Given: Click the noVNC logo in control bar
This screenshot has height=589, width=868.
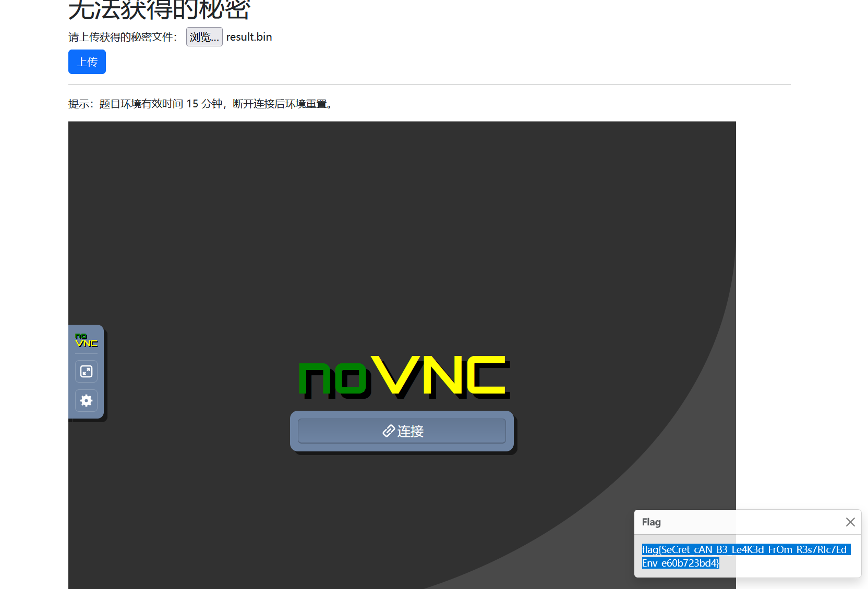Looking at the screenshot, I should pos(86,340).
